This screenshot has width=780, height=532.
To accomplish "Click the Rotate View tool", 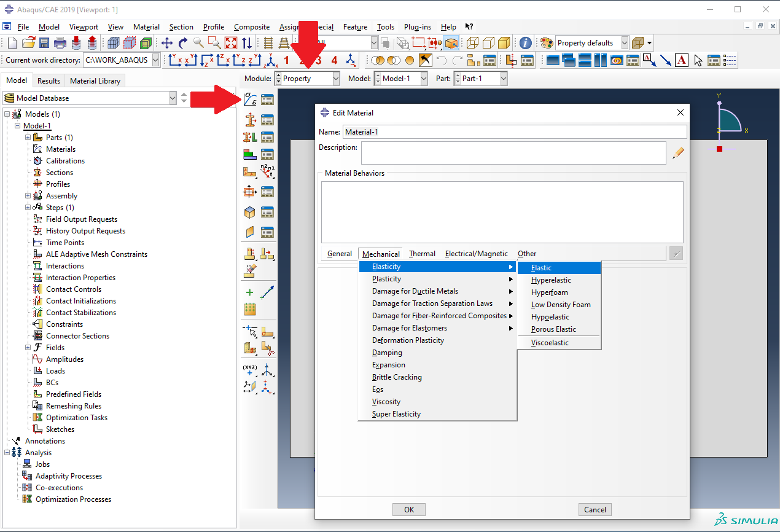I will (182, 43).
